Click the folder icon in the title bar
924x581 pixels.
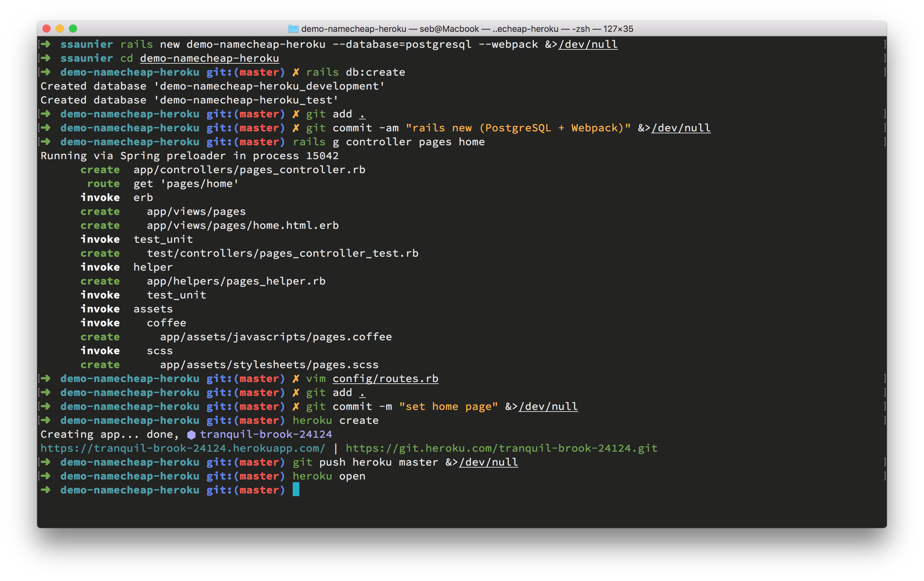(293, 29)
